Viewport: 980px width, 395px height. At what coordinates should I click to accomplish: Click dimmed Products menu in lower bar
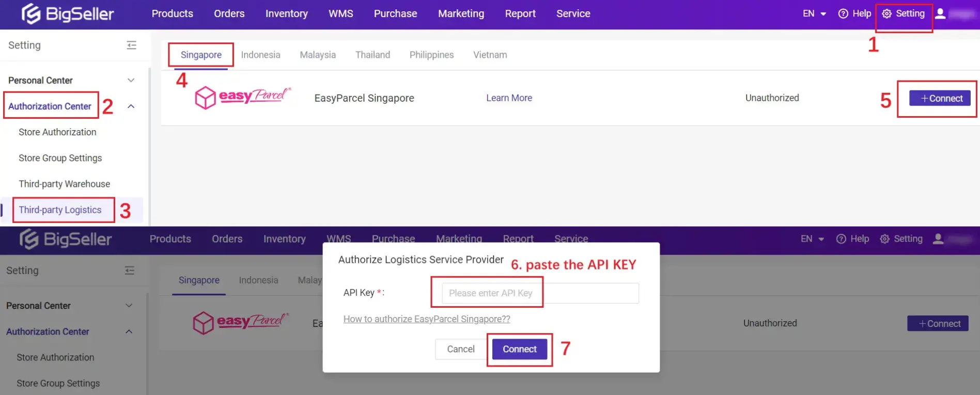point(170,239)
